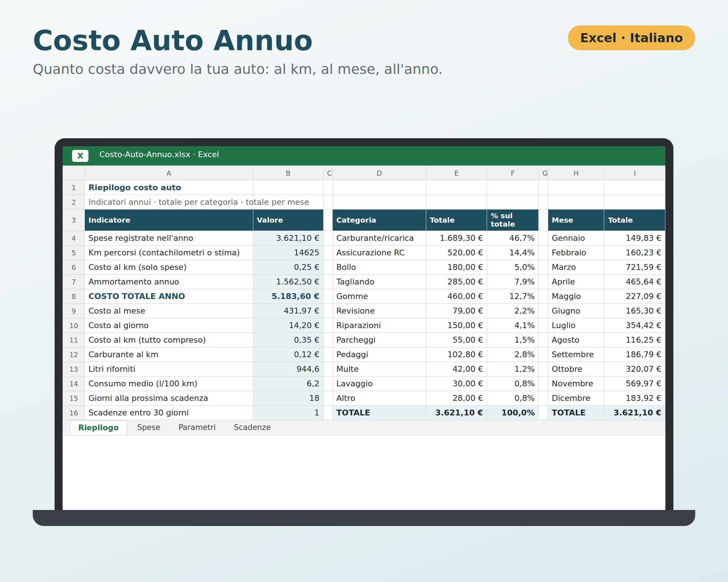The height and width of the screenshot is (582, 728).
Task: Select column I header
Action: click(634, 173)
